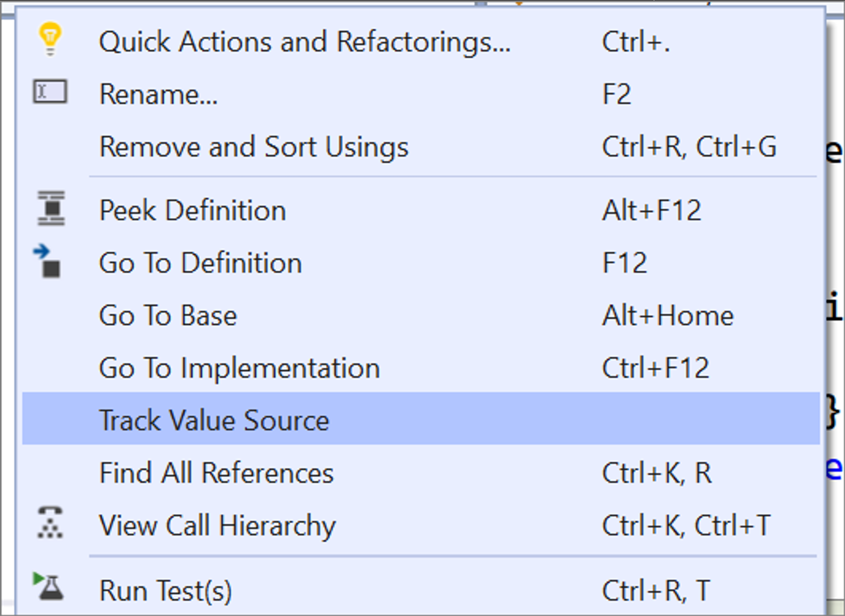The width and height of the screenshot is (845, 616).
Task: Choose Go To Implementation
Action: coord(239,368)
